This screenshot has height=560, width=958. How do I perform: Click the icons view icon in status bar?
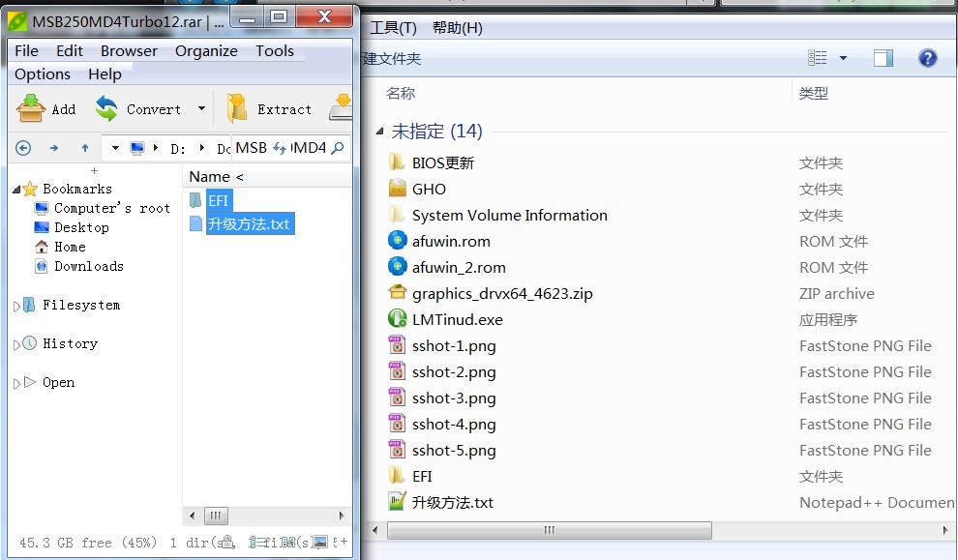click(x=287, y=542)
